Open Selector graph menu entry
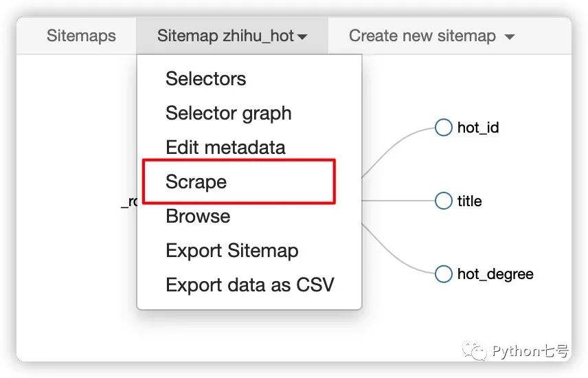The height and width of the screenshot is (378, 588). 228,113
